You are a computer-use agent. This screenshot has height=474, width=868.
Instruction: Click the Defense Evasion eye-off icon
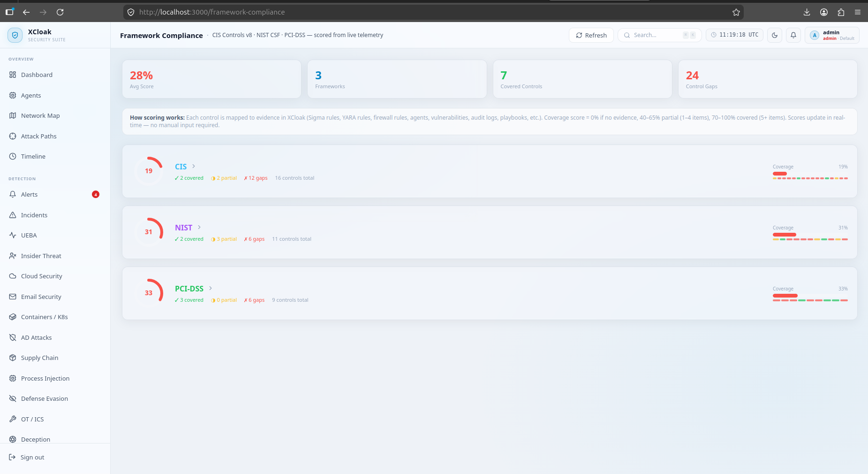pyautogui.click(x=13, y=398)
